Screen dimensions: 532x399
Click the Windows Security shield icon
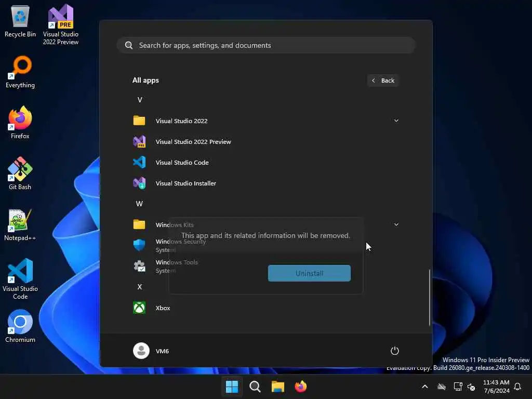(139, 245)
